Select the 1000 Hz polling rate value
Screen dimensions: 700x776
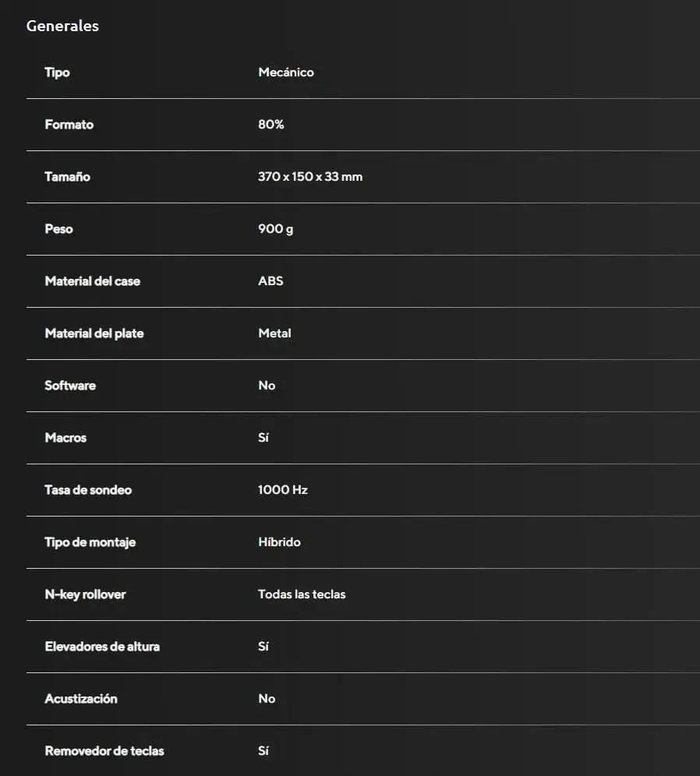(x=283, y=490)
